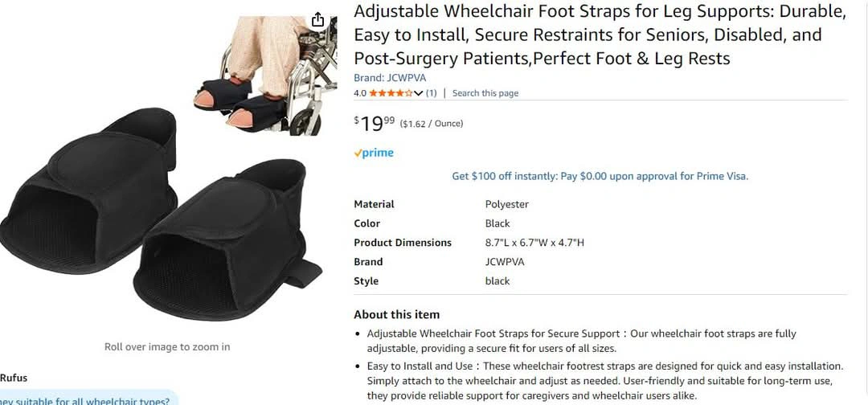Click the Rufus assistant label
The width and height of the screenshot is (868, 405).
click(x=14, y=378)
